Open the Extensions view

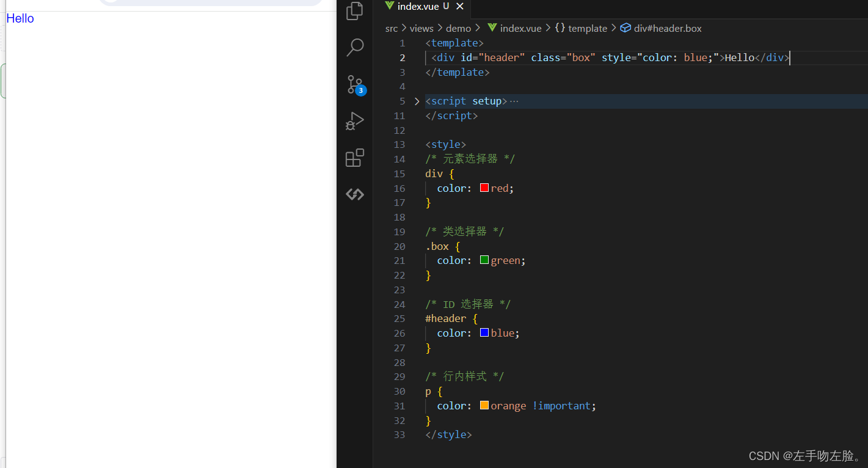coord(355,158)
